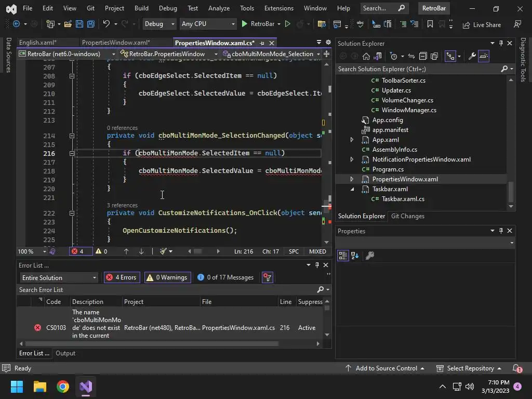This screenshot has width=532, height=399.
Task: Click the Error List horizontal scrollbar
Action: click(152, 344)
